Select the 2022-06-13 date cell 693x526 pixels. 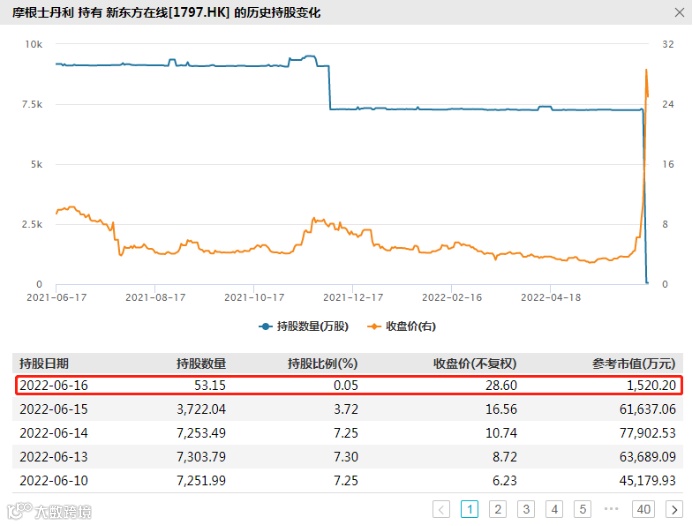(53, 457)
